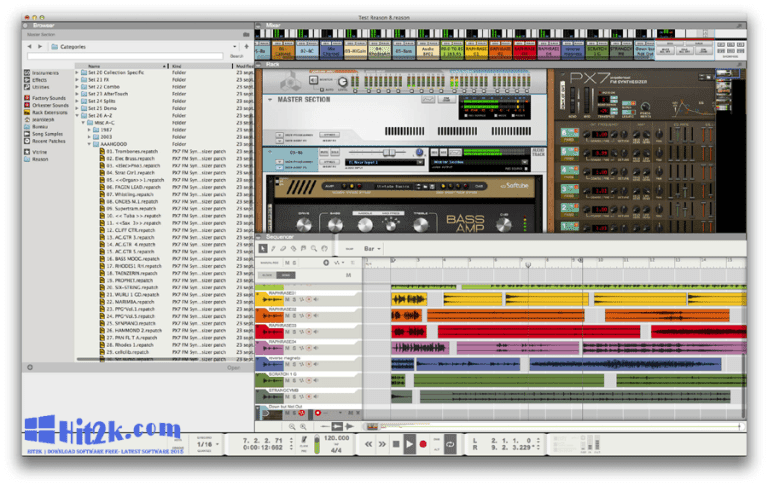
Task: Open Effects category in browser sidebar
Action: click(x=36, y=80)
